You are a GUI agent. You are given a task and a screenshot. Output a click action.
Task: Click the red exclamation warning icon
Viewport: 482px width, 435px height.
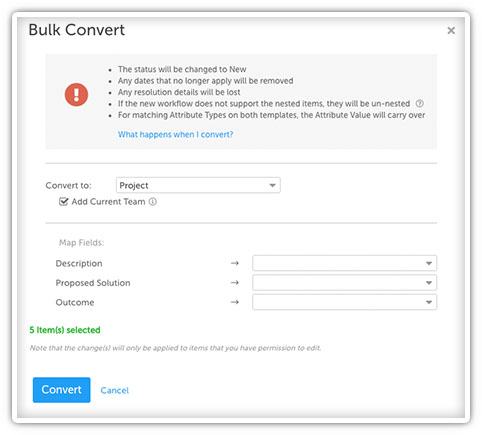(x=76, y=95)
